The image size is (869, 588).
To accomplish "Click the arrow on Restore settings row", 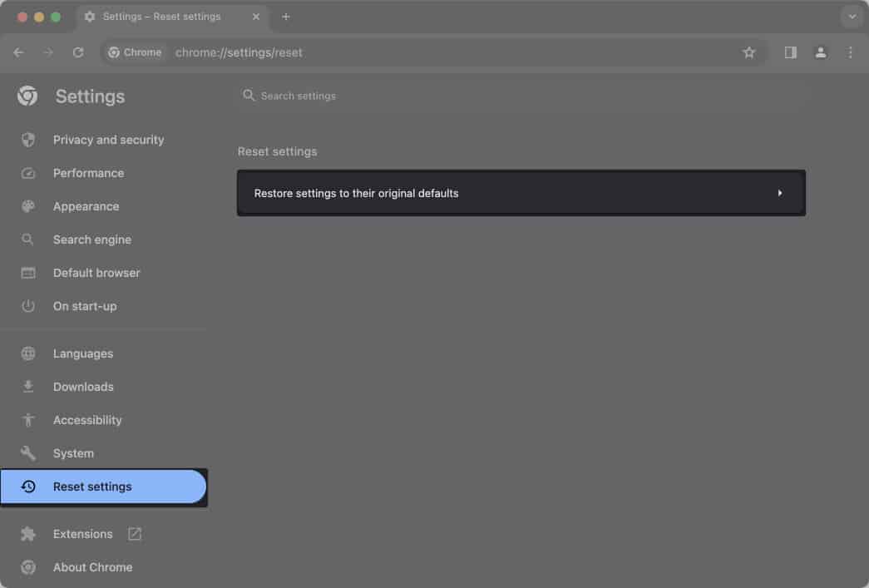I will click(x=780, y=193).
